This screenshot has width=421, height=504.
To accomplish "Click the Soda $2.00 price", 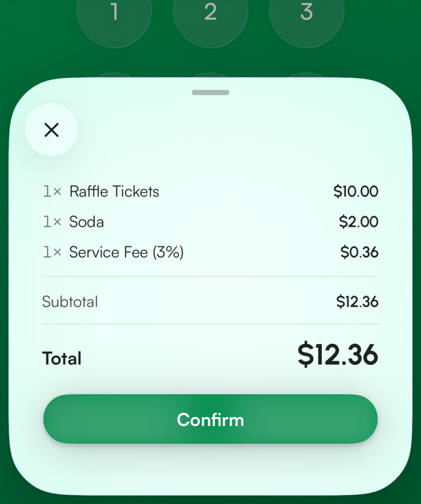I will click(x=359, y=222).
